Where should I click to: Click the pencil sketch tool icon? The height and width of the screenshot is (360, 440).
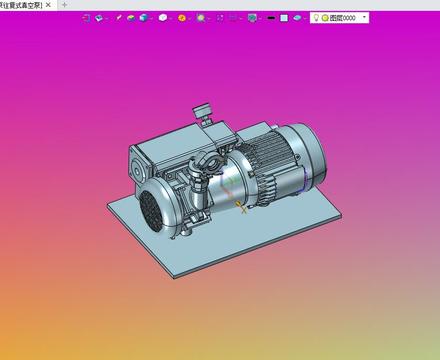tap(118, 18)
